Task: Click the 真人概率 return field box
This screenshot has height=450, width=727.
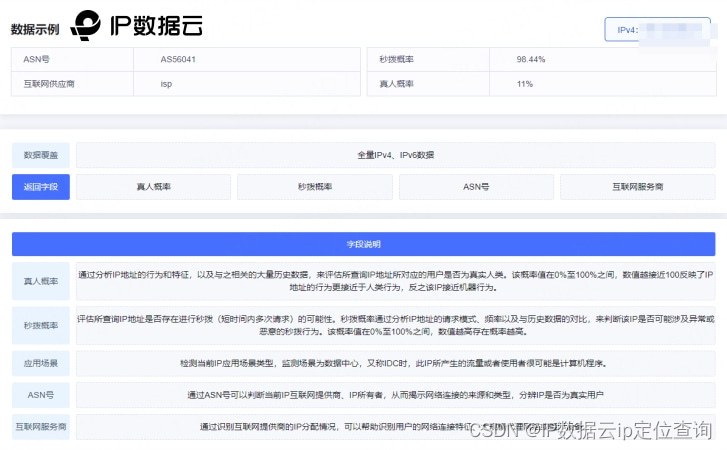Action: [153, 187]
